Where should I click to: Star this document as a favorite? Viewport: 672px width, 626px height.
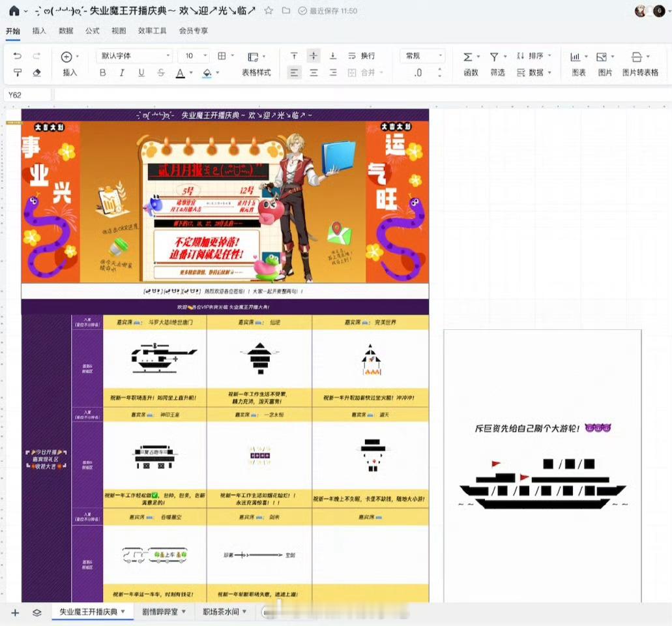pyautogui.click(x=269, y=10)
